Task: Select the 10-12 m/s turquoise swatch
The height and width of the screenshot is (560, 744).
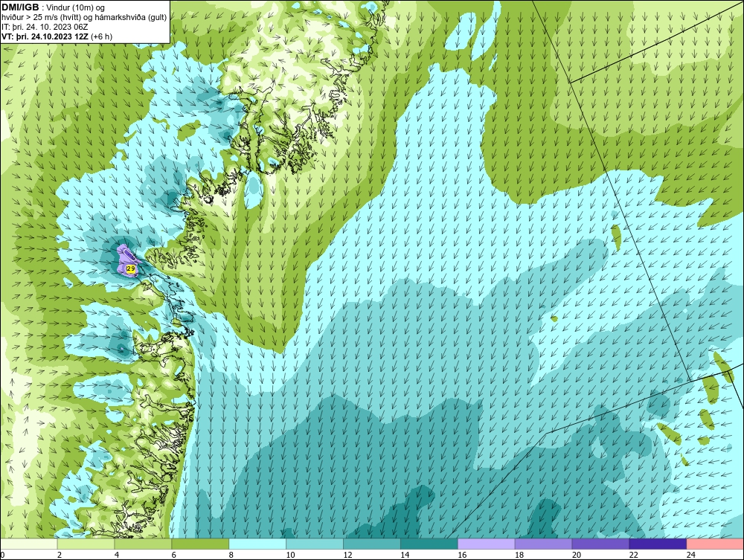Action: point(315,544)
